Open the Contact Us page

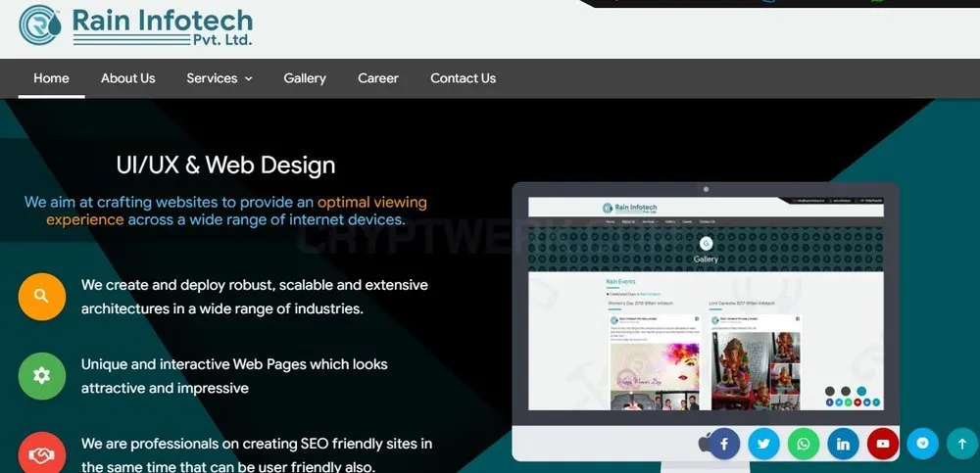(464, 78)
